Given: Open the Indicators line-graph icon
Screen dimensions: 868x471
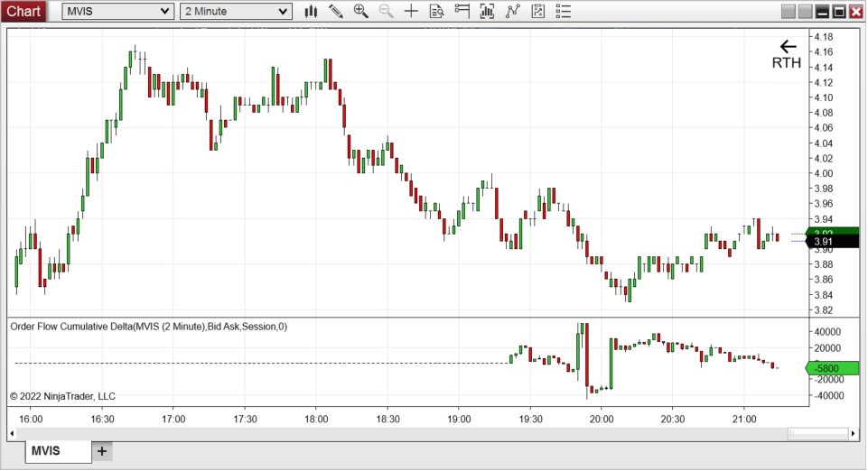Looking at the screenshot, I should point(513,11).
